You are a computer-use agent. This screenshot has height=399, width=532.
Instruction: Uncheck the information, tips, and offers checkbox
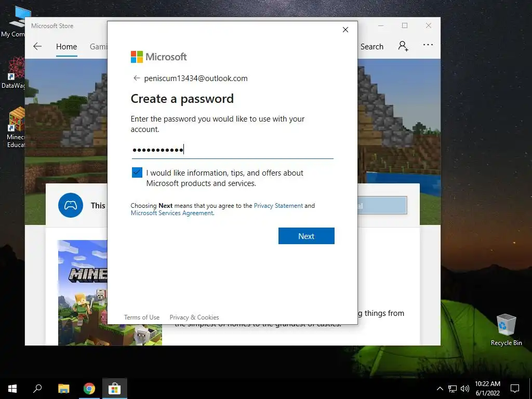(137, 172)
